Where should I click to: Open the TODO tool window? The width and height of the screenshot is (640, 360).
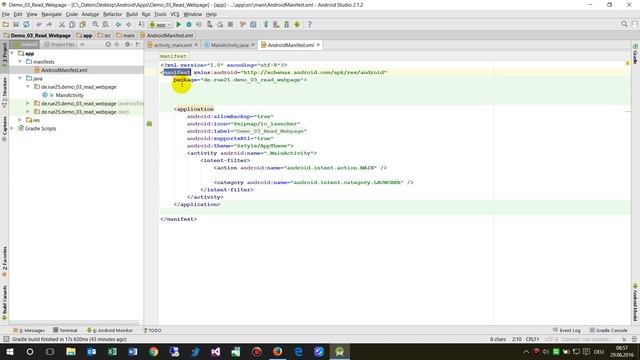pos(153,330)
